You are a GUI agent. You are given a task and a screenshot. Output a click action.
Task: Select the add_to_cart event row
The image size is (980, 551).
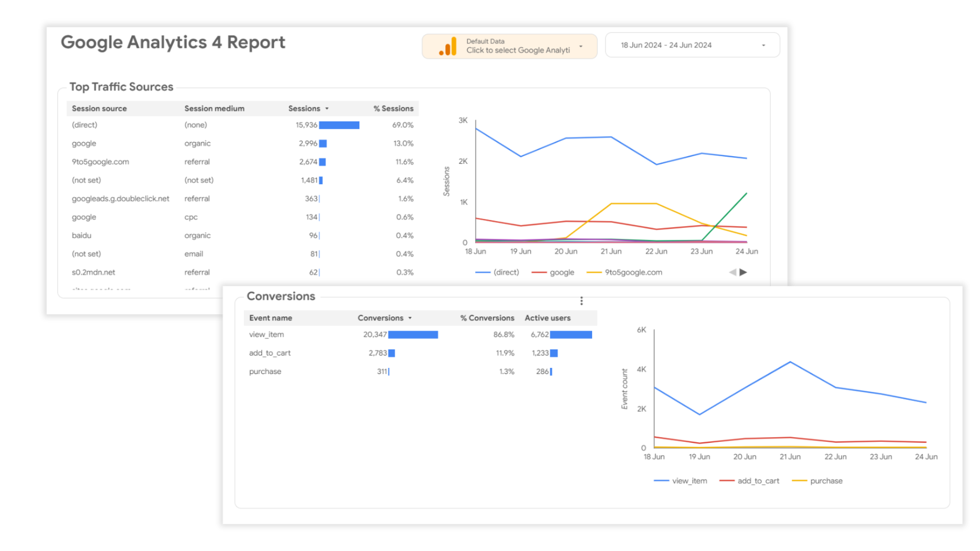click(x=421, y=353)
